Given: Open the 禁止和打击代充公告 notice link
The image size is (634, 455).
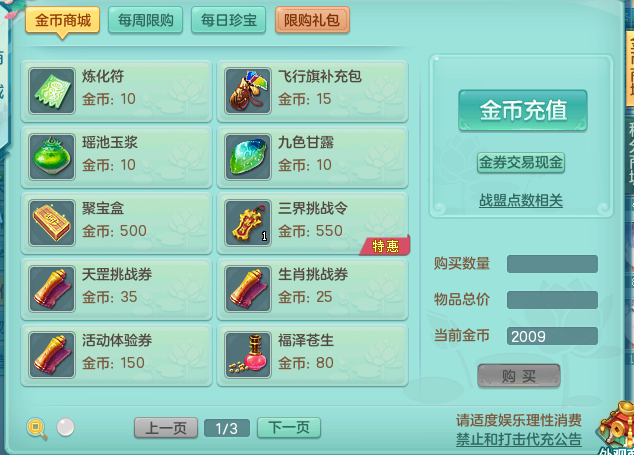Looking at the screenshot, I should 519,439.
